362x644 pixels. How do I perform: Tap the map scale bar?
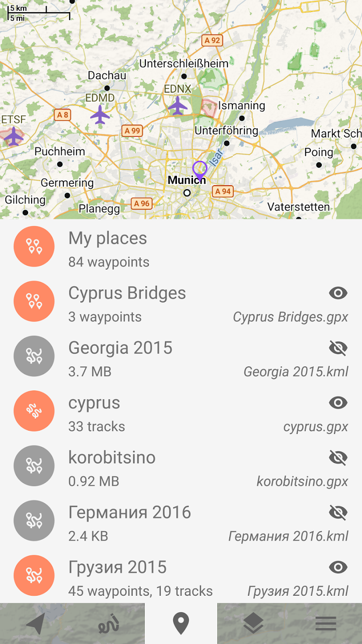coord(39,14)
